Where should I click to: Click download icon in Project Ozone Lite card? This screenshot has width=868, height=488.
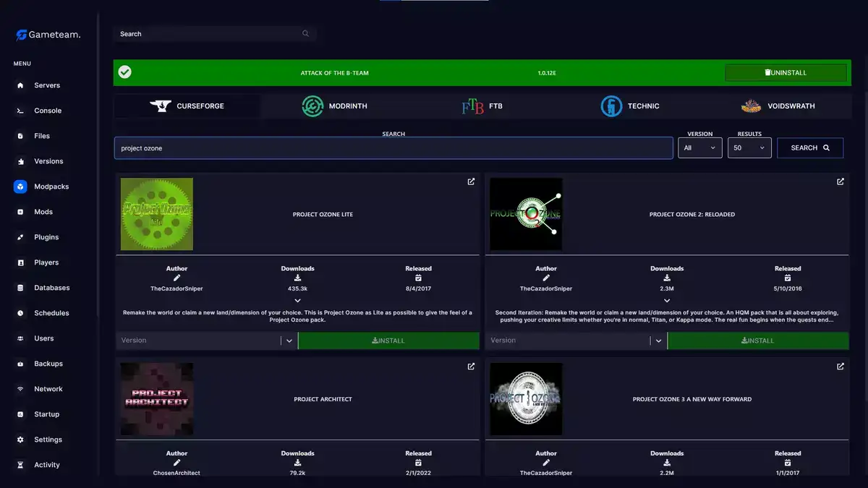(298, 278)
